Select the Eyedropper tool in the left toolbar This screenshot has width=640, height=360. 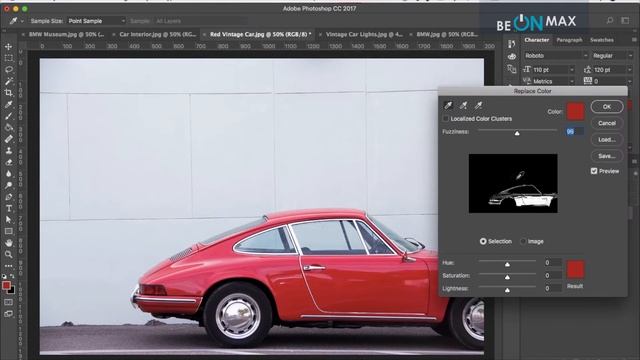point(9,104)
